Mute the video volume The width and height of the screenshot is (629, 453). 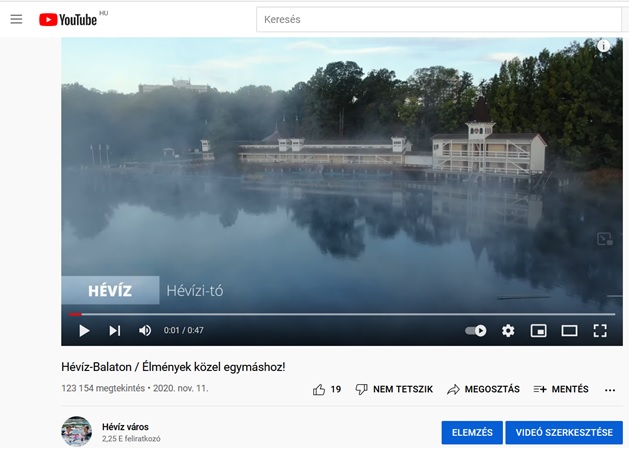click(x=145, y=331)
